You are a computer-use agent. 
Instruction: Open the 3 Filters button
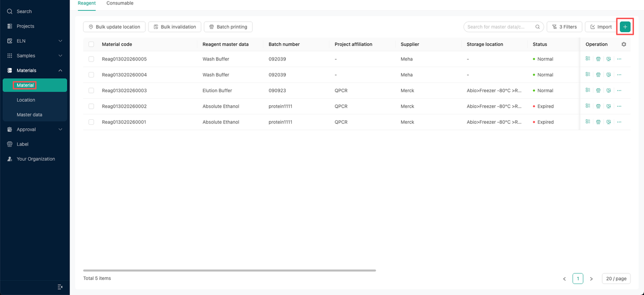565,27
